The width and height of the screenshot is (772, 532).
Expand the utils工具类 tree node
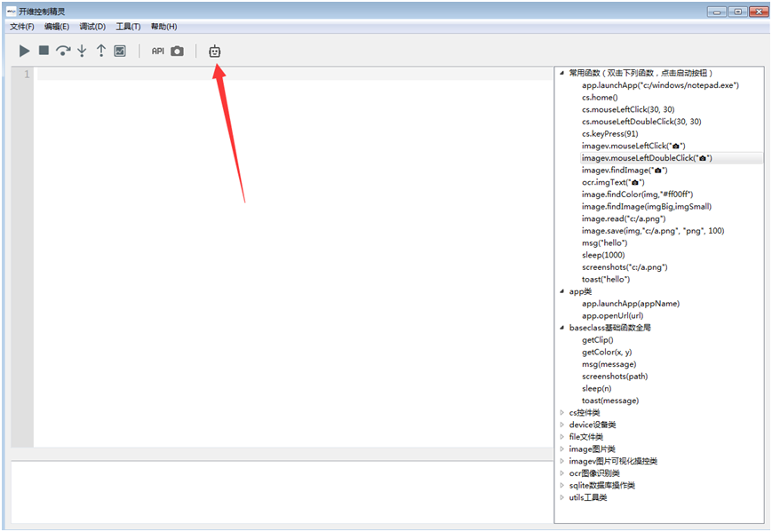(561, 497)
